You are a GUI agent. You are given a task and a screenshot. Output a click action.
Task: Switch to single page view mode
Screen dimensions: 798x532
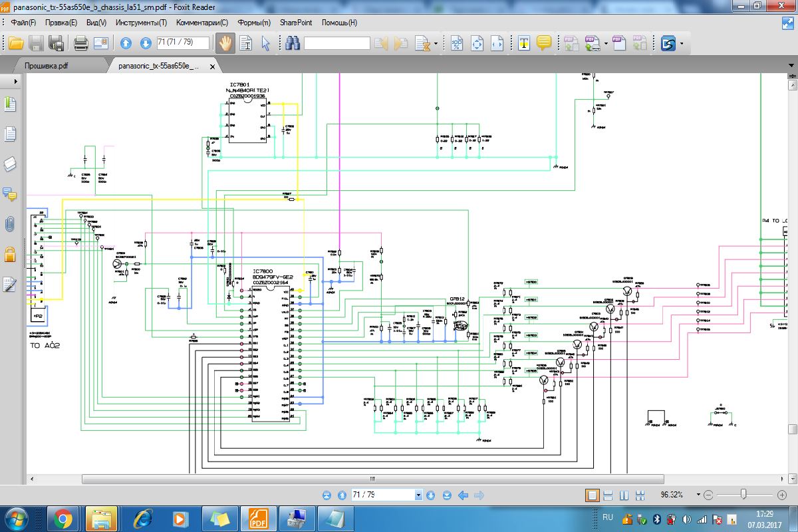[x=592, y=495]
